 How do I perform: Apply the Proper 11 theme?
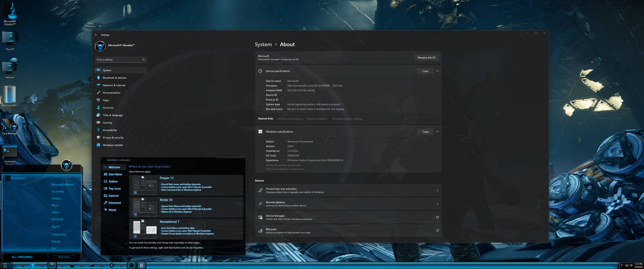(186, 185)
